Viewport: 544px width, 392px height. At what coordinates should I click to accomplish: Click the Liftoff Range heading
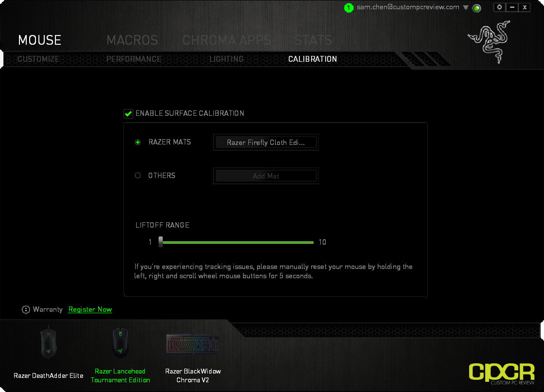162,225
